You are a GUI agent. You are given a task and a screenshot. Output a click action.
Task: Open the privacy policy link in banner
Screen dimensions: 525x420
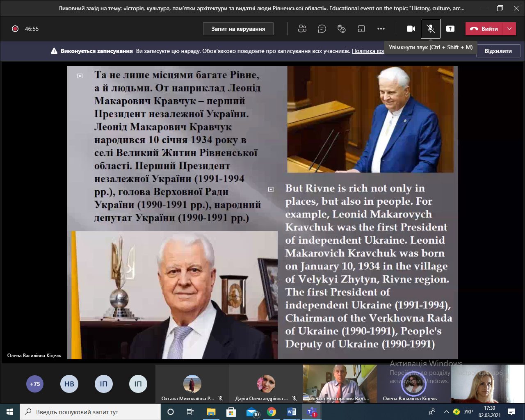tap(368, 51)
